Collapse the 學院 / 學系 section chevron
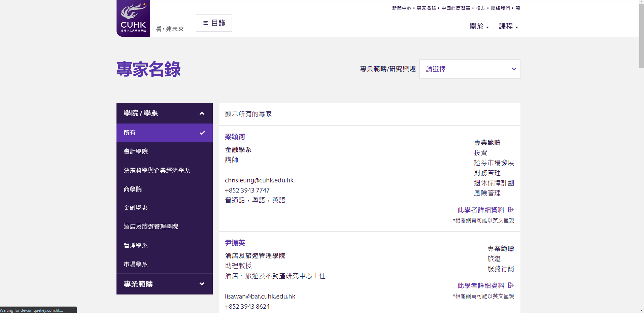This screenshot has width=644, height=313. (202, 113)
